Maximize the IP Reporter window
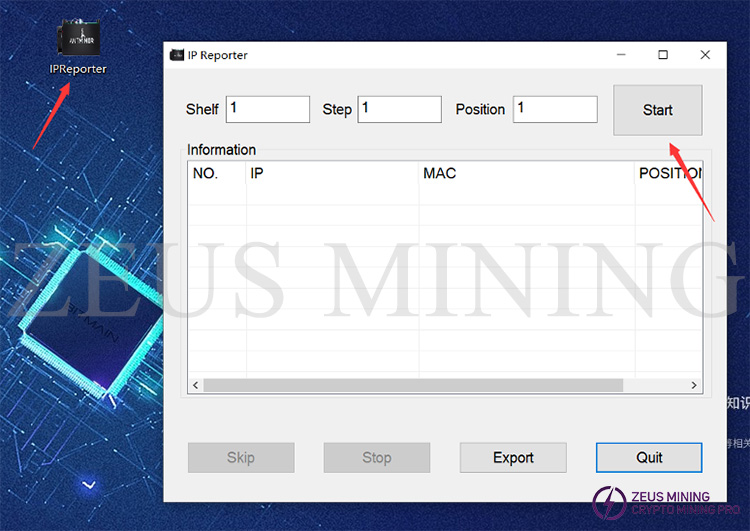750x531 pixels. (663, 55)
